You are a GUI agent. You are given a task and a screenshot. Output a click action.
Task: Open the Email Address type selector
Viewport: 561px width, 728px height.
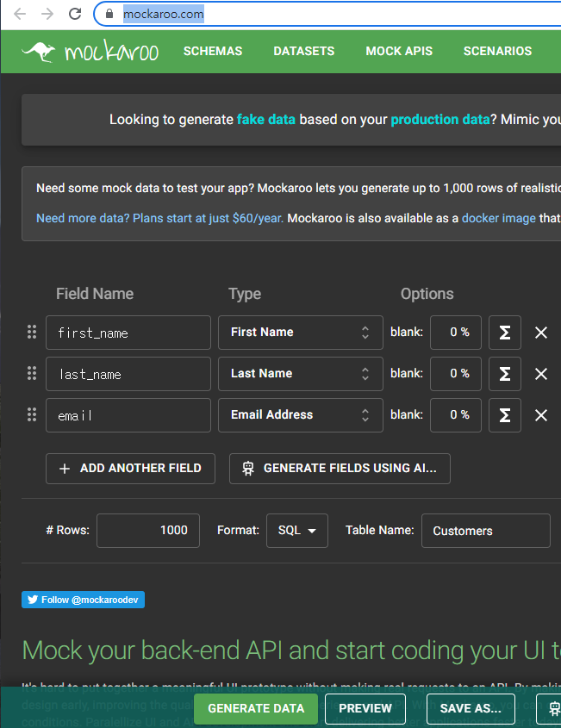[x=301, y=415]
